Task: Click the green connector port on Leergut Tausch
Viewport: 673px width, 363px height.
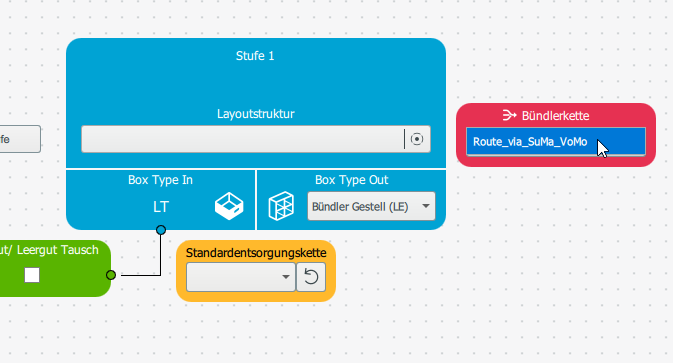Action: click(x=111, y=275)
